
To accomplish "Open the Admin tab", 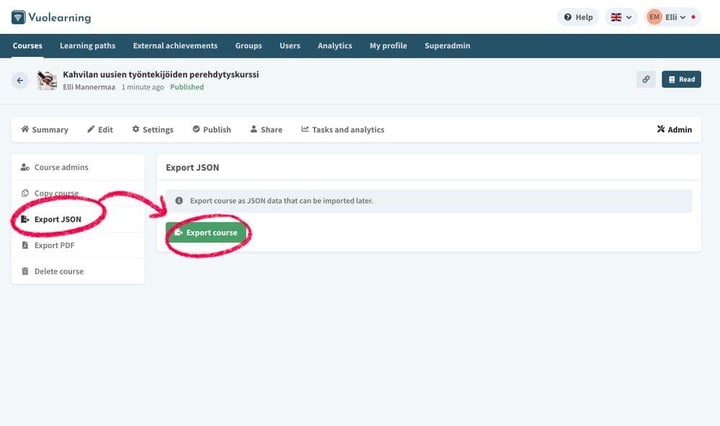I will [674, 129].
